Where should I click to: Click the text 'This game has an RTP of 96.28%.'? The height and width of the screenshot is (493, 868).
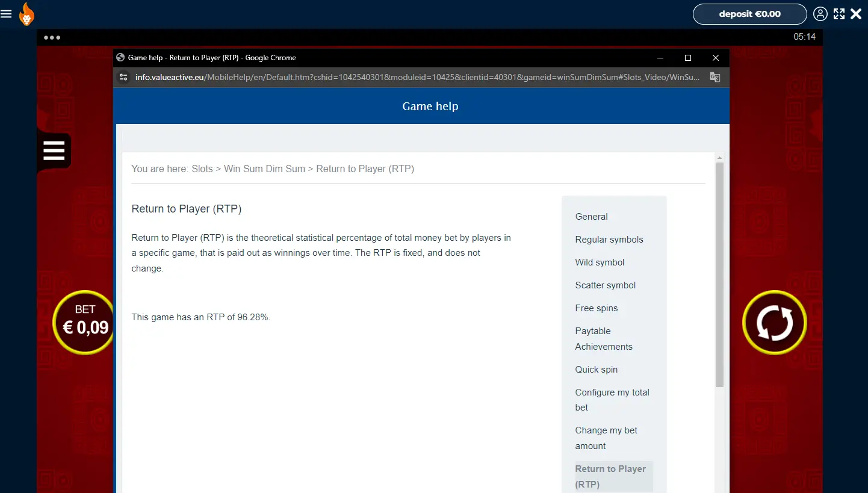[x=201, y=317]
